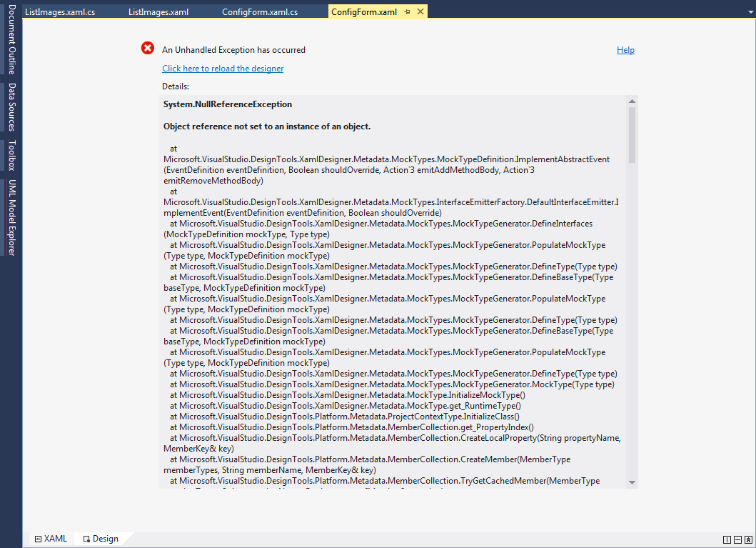Pin the ConfigForm.xaml tab
756x548 pixels.
pos(407,12)
